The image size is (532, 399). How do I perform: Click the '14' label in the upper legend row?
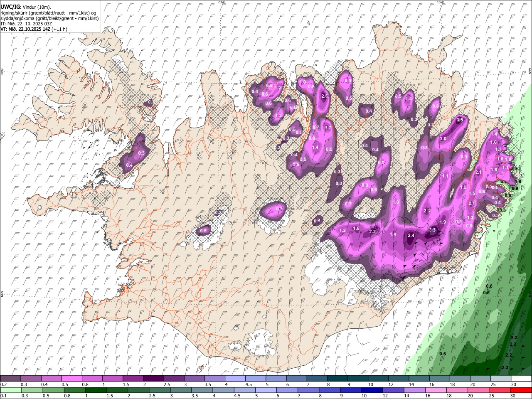click(411, 384)
